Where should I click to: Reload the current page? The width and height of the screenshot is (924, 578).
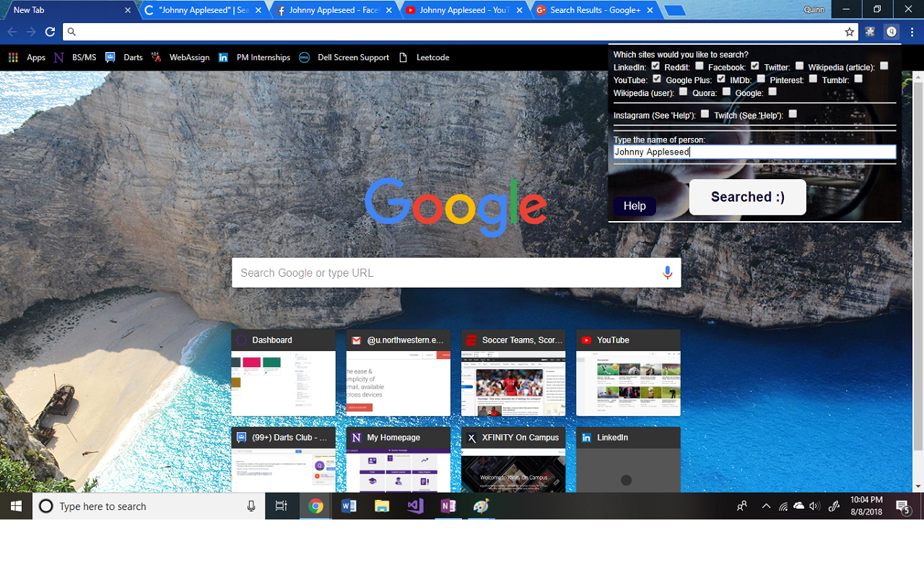click(x=50, y=32)
